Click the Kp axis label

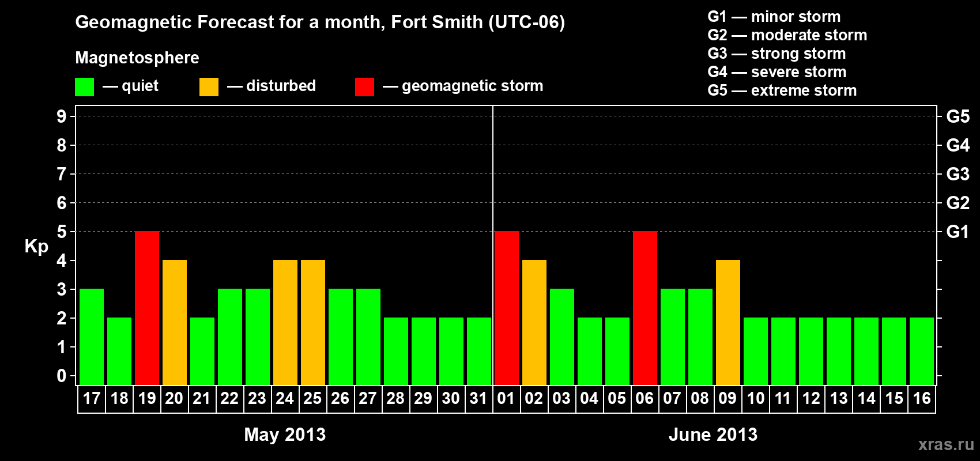(x=36, y=247)
